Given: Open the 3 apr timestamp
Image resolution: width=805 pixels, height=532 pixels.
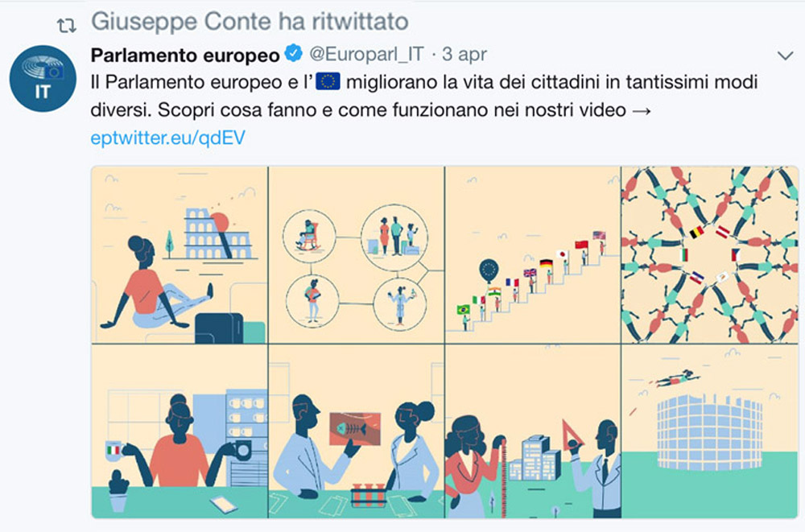Looking at the screenshot, I should click(x=464, y=54).
